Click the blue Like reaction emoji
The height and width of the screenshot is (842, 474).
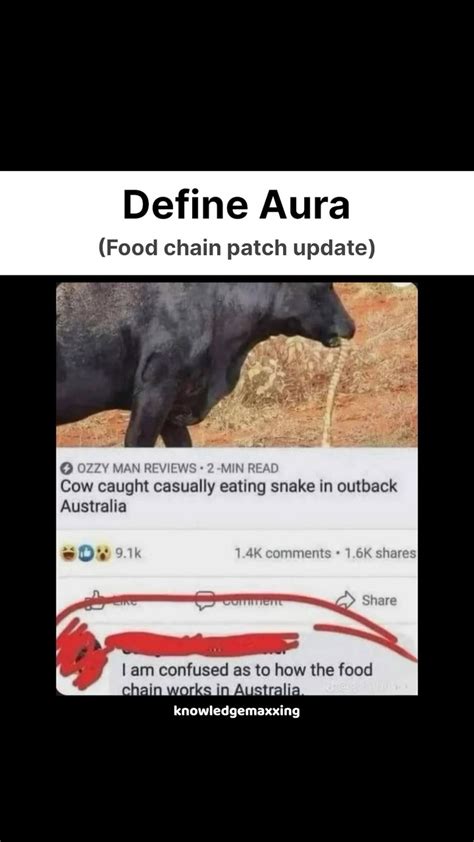pyautogui.click(x=85, y=553)
